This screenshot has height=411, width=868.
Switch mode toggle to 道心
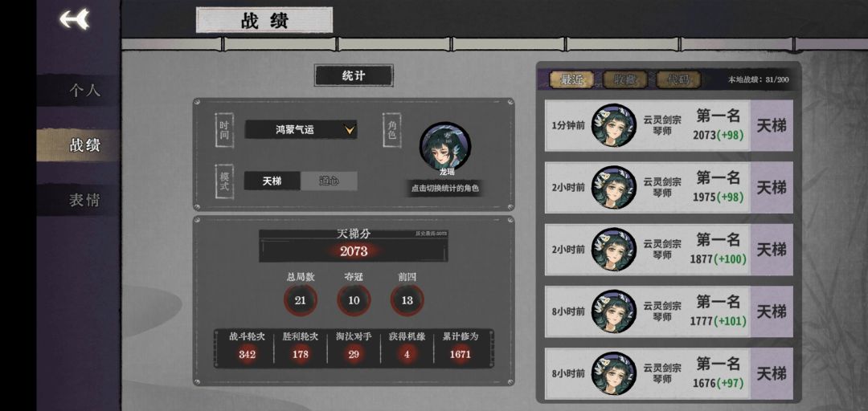(x=329, y=181)
